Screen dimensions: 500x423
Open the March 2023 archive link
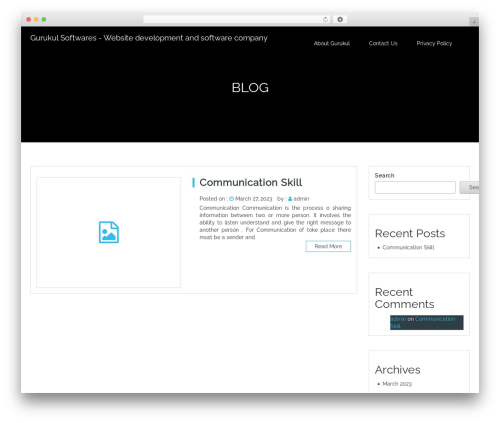pos(397,384)
